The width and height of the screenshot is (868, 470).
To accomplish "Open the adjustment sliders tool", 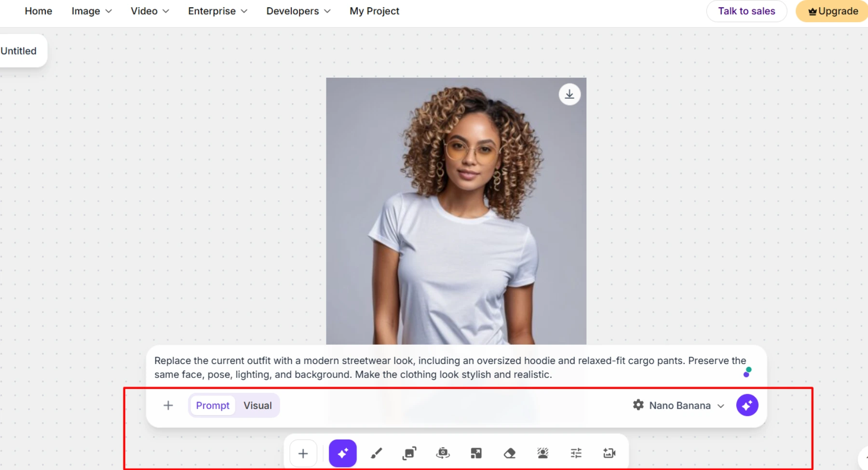I will pyautogui.click(x=576, y=453).
